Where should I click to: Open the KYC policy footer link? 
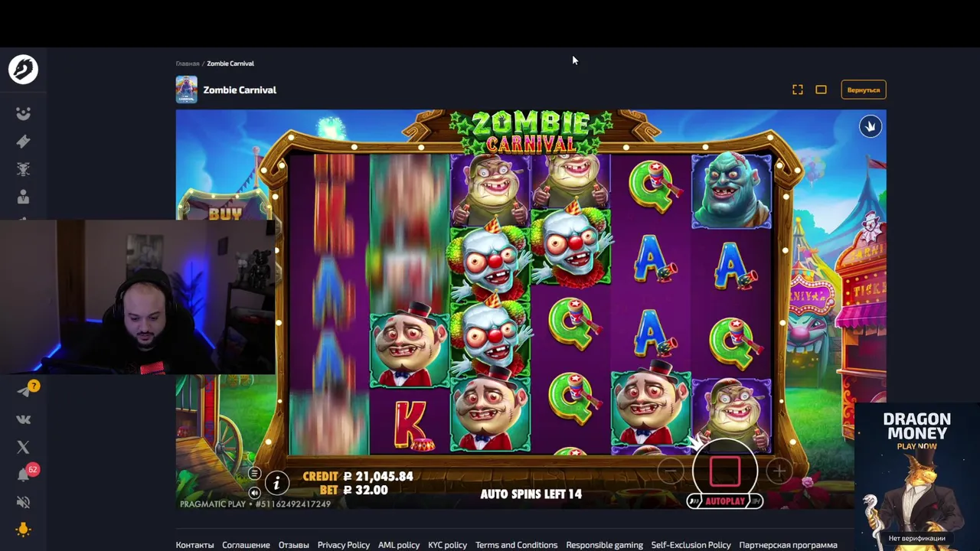448,545
